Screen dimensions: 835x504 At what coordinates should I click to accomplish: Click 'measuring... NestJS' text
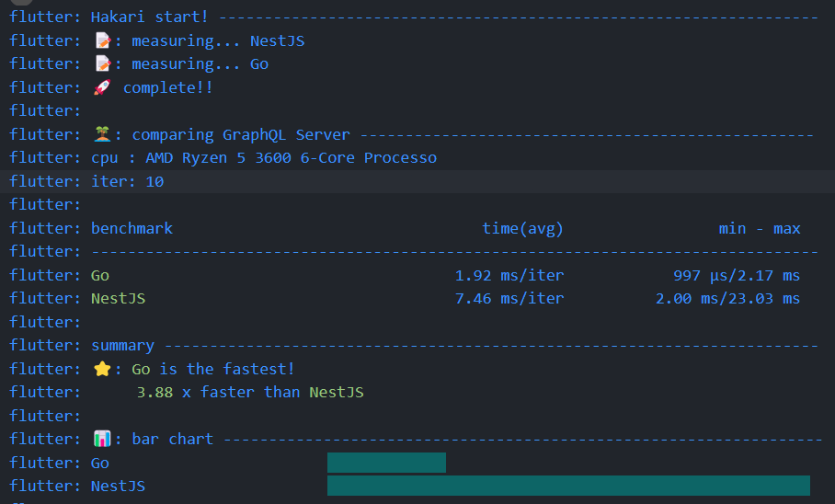[218, 41]
